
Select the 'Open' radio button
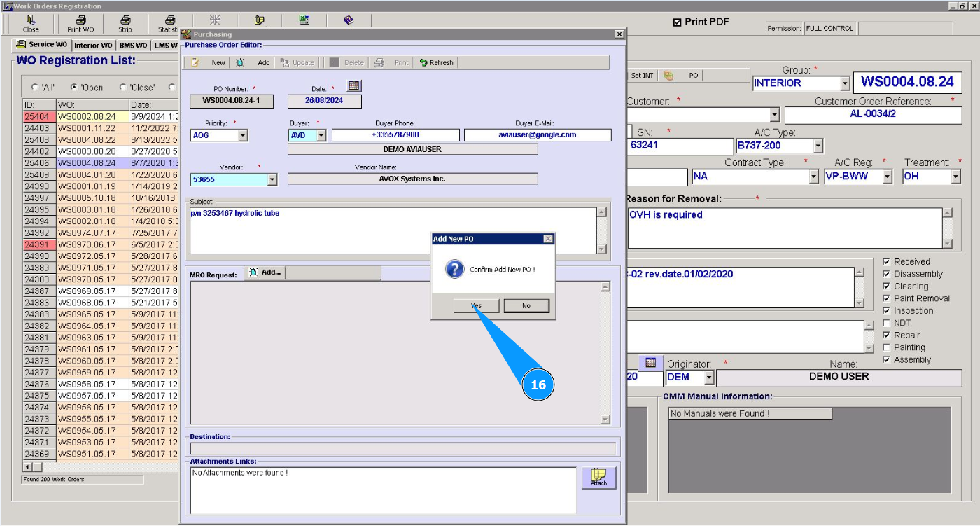[x=74, y=88]
